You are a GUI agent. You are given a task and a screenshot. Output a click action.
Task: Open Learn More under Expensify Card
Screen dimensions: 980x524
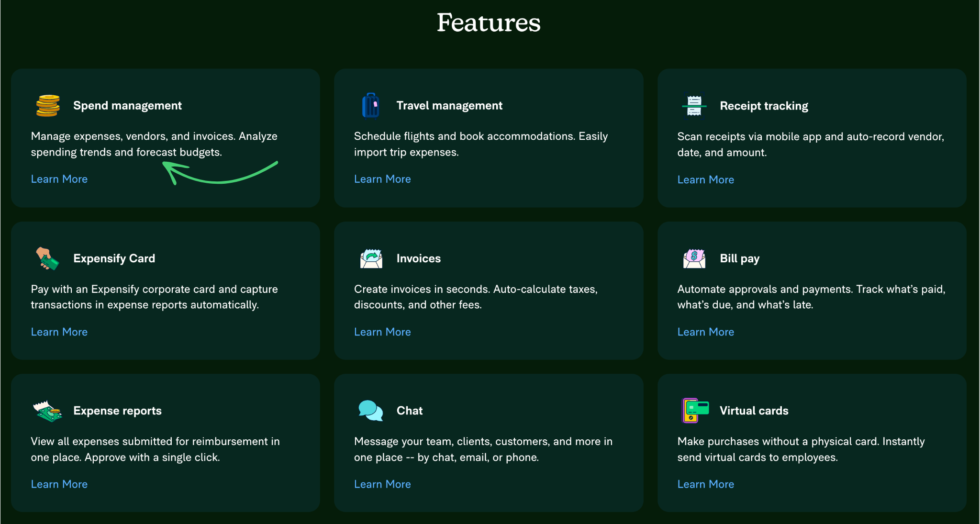point(59,332)
